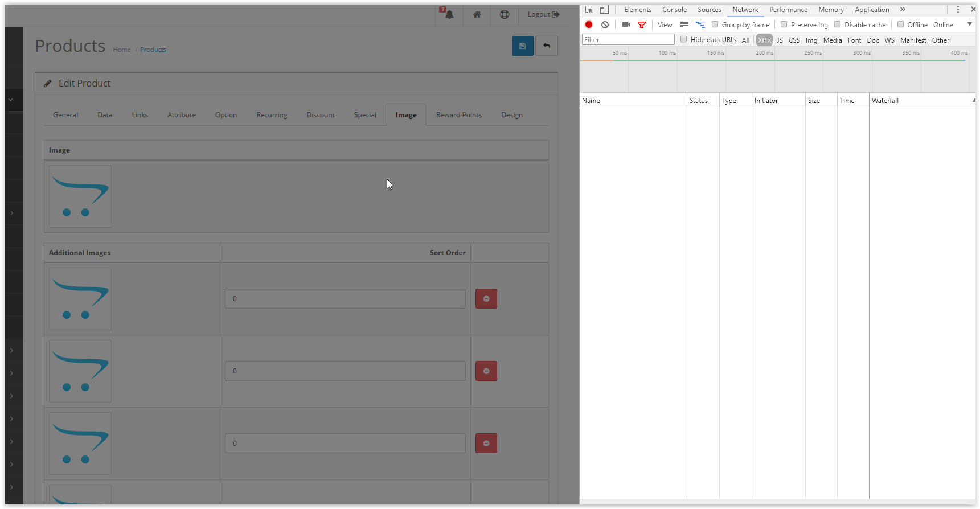This screenshot has width=980, height=509.
Task: Filter requests by All types
Action: 745,40
